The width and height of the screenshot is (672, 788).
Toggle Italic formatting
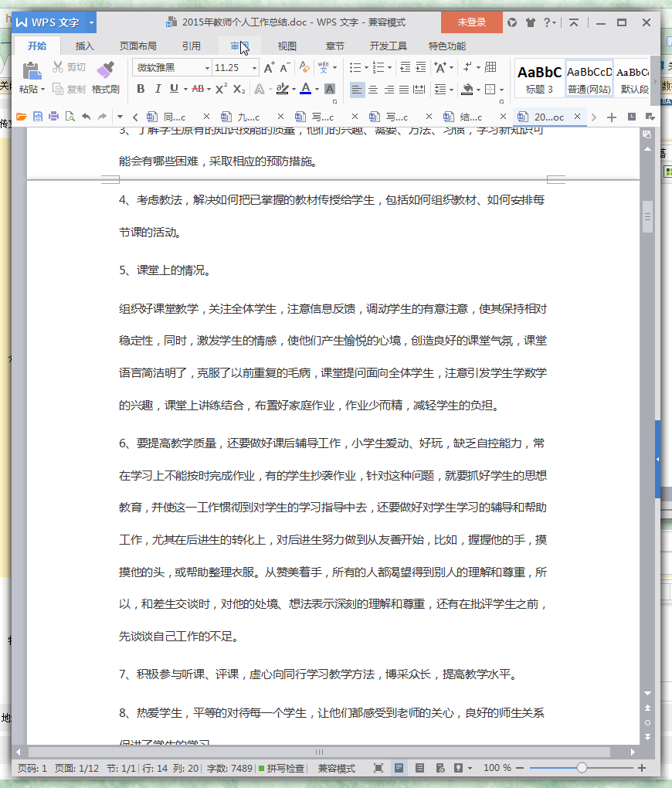point(158,89)
